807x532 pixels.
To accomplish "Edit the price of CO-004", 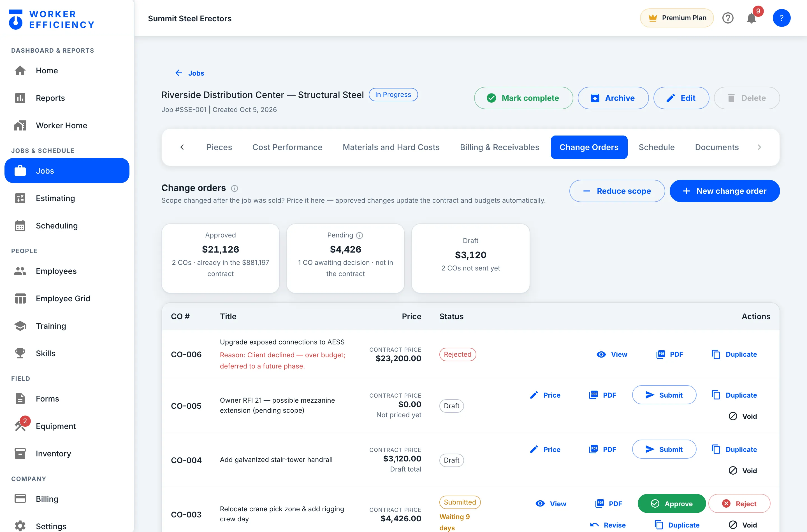I will pyautogui.click(x=545, y=449).
